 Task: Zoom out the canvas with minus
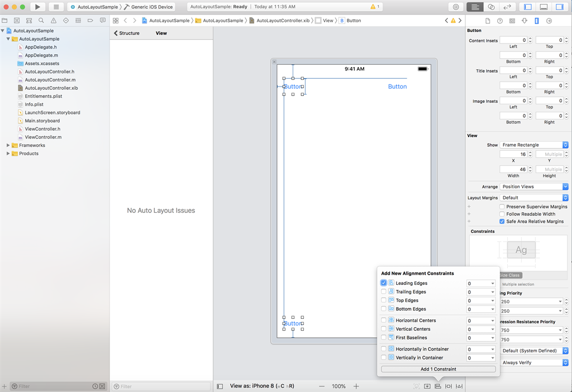(321, 386)
